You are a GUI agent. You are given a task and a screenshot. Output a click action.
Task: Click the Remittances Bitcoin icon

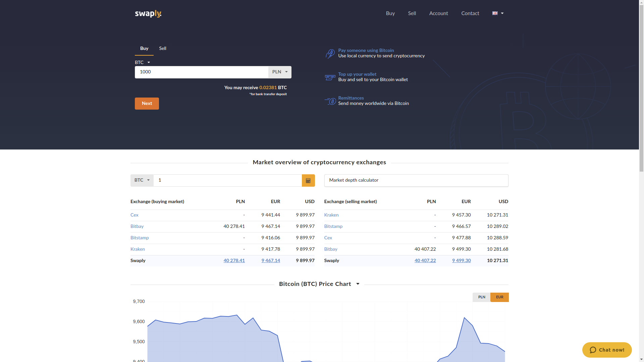pyautogui.click(x=330, y=101)
